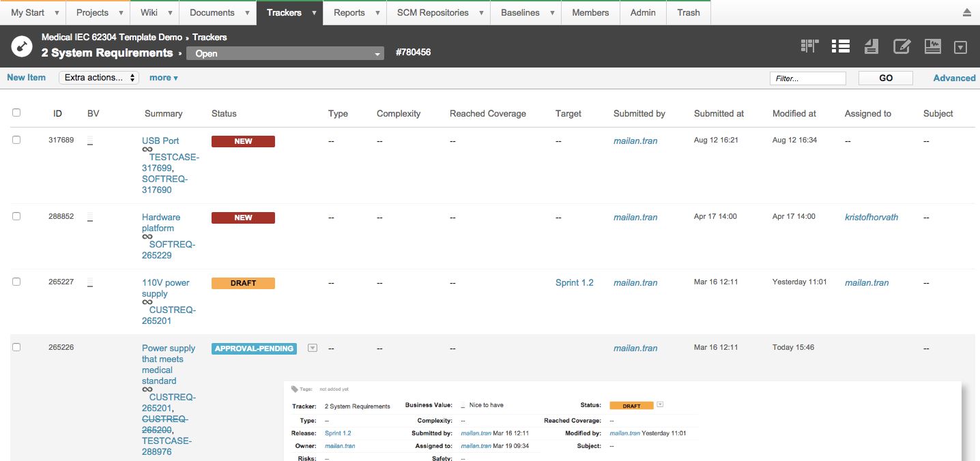Open the document edit view icon
This screenshot has height=461, width=980.
point(902,46)
